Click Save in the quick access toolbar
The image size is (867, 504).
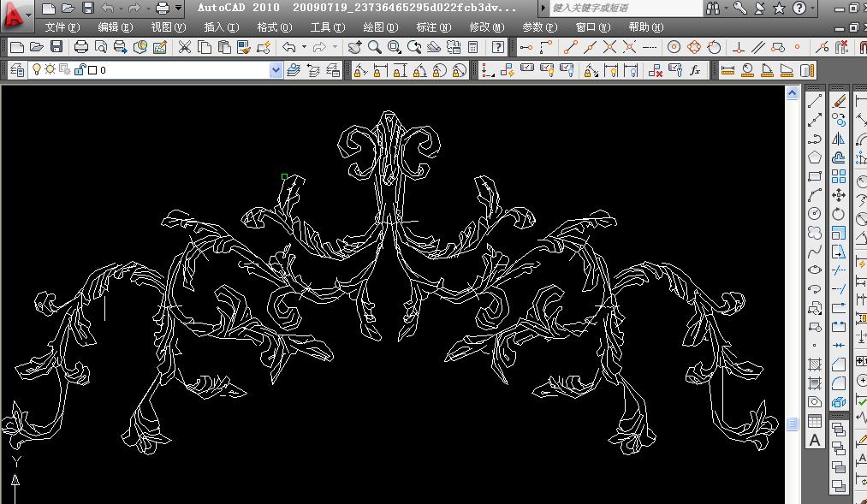coord(88,8)
